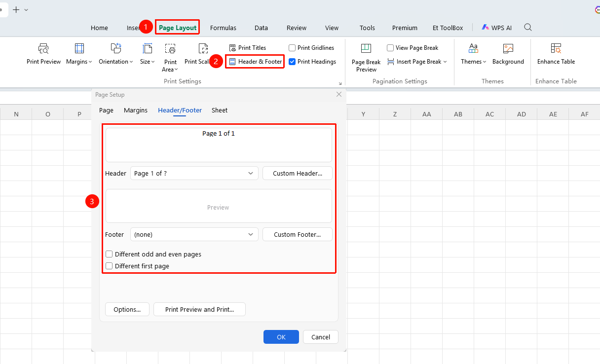The width and height of the screenshot is (600, 364).
Task: Close the Page Setup dialog
Action: click(338, 94)
